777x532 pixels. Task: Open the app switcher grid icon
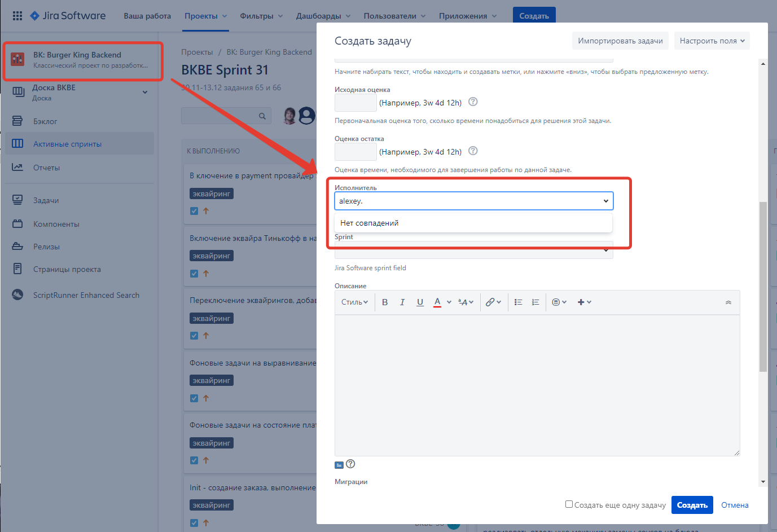pos(17,16)
